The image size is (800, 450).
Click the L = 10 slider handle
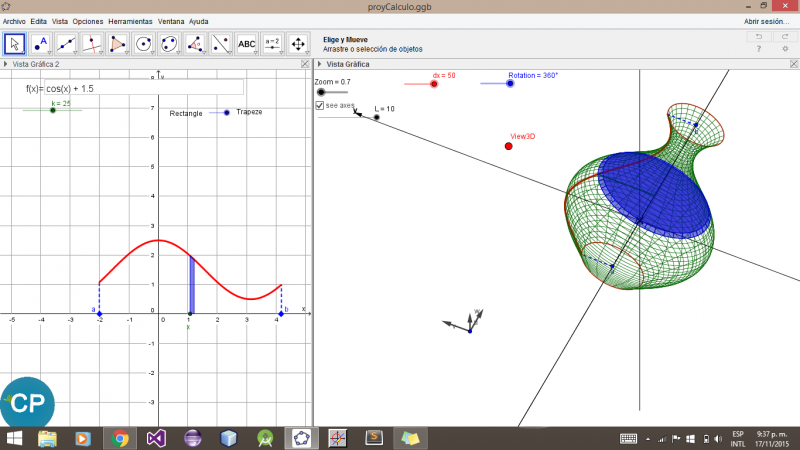[x=377, y=117]
